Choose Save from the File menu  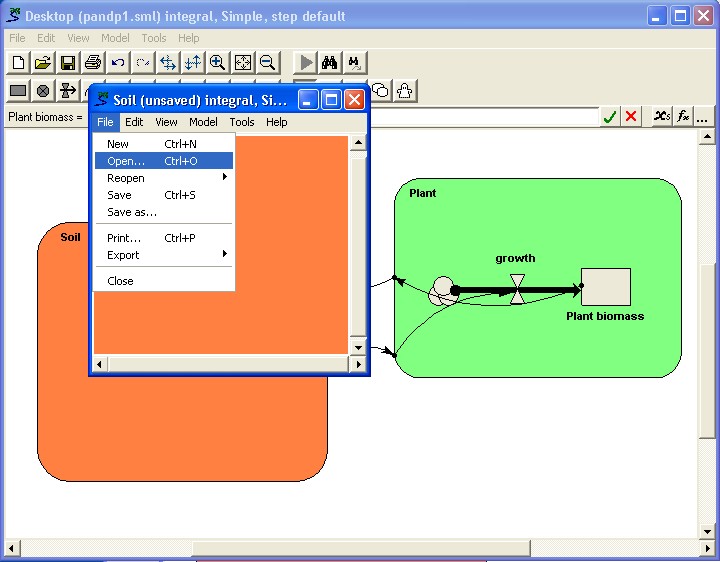point(164,195)
